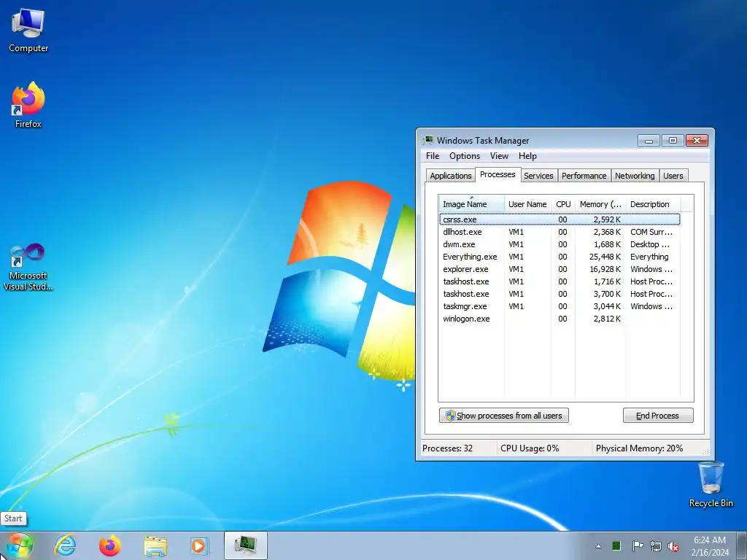Open the network tray icon
This screenshot has height=560, width=747.
656,546
